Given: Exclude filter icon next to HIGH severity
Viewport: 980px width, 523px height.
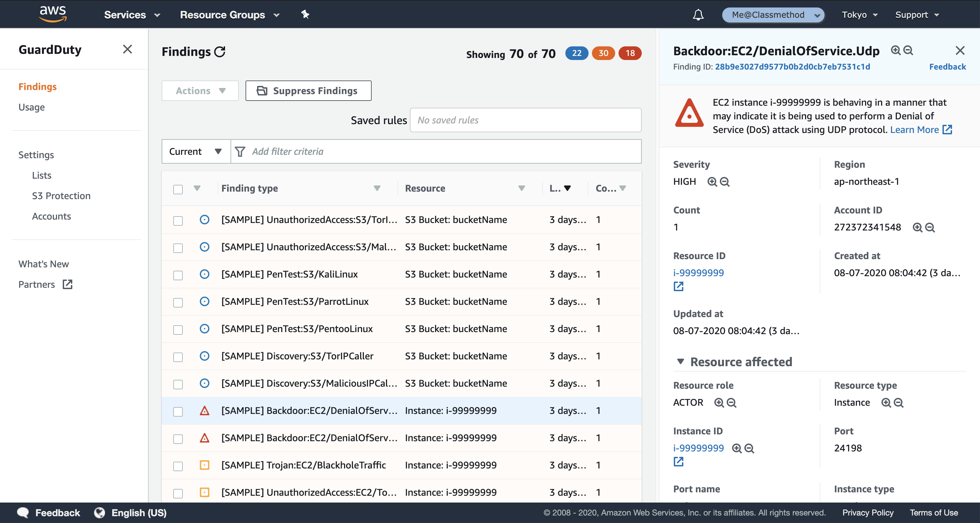Looking at the screenshot, I should click(x=725, y=182).
